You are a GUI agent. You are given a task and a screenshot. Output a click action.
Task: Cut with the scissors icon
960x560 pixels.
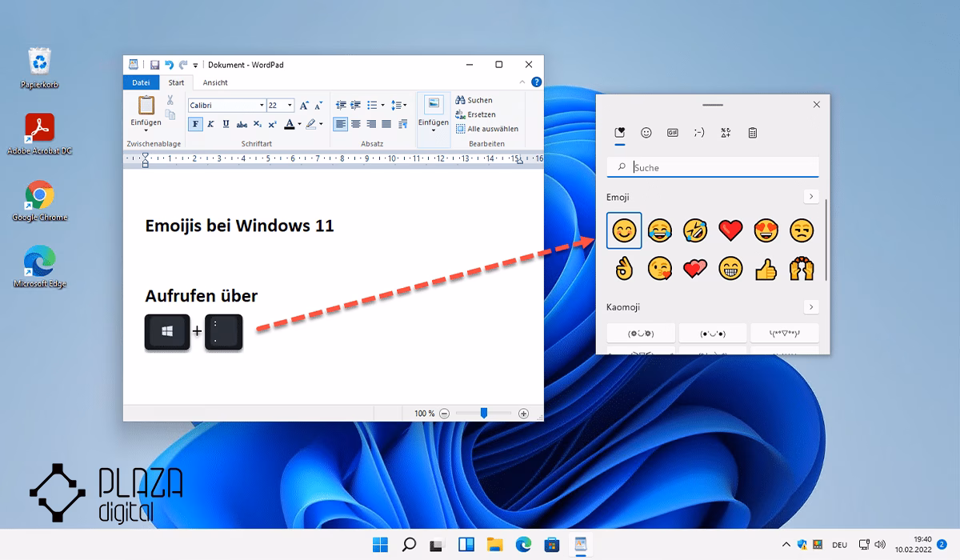tap(170, 100)
